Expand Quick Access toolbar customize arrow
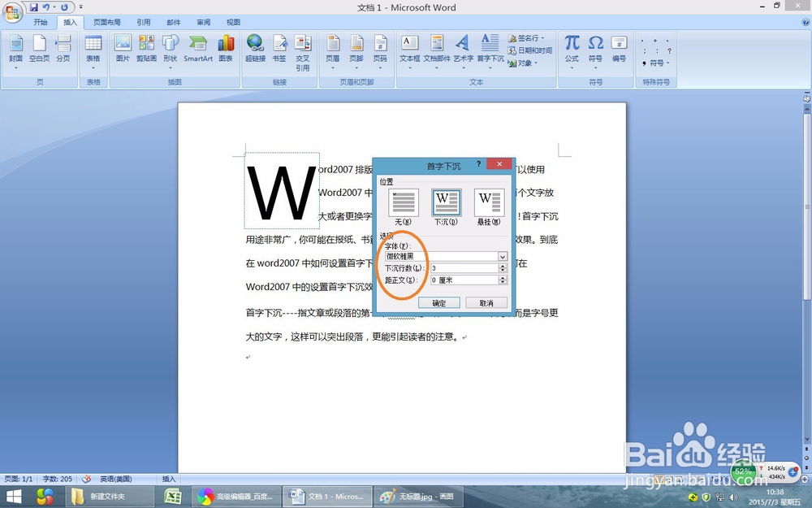The image size is (812, 508). pos(80,7)
